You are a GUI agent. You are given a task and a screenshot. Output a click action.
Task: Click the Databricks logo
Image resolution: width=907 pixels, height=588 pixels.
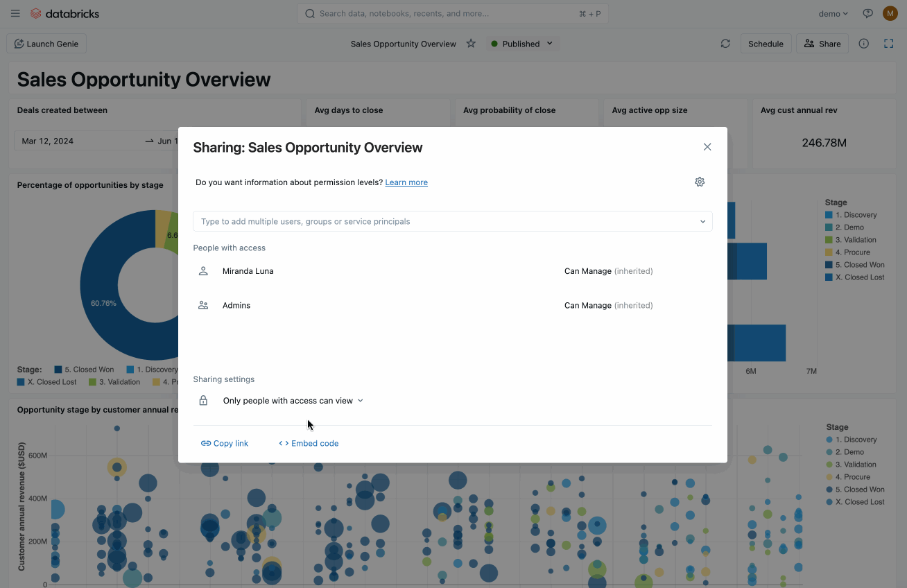point(64,13)
